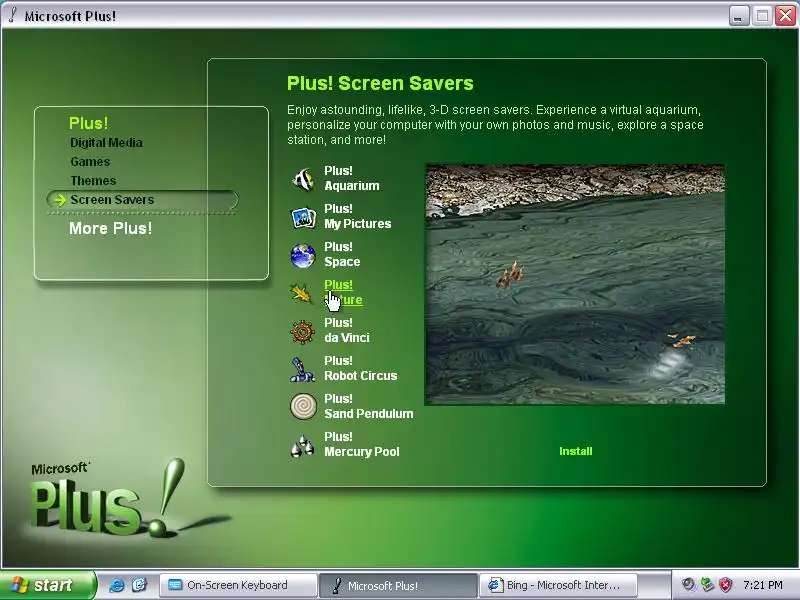
Task: Open the More Plus! section
Action: (110, 228)
